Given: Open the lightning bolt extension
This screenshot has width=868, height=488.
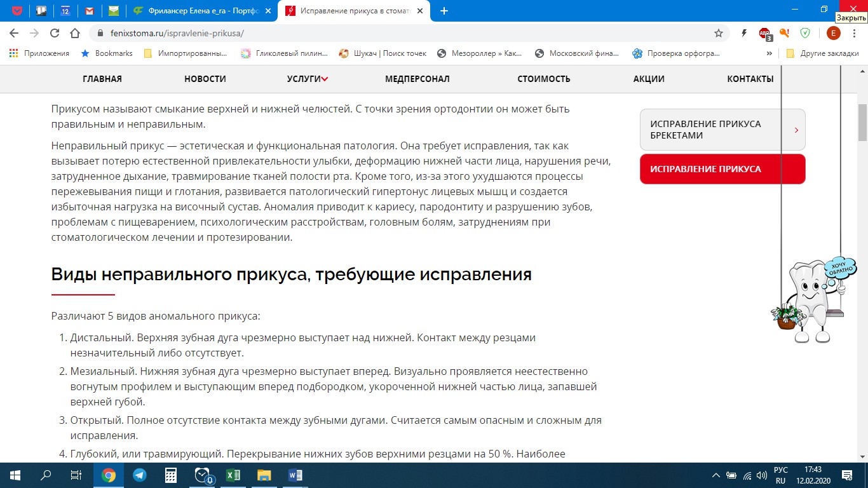Looking at the screenshot, I should click(x=744, y=33).
